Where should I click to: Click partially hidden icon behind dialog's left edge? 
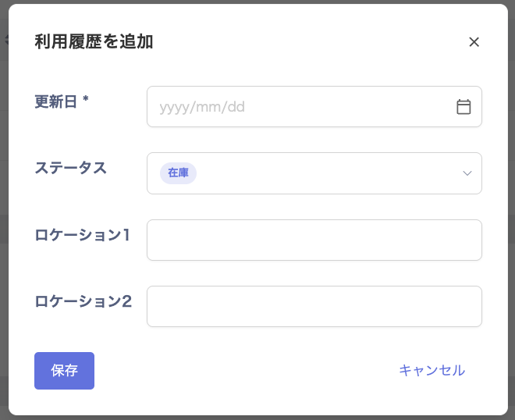(x=5, y=39)
